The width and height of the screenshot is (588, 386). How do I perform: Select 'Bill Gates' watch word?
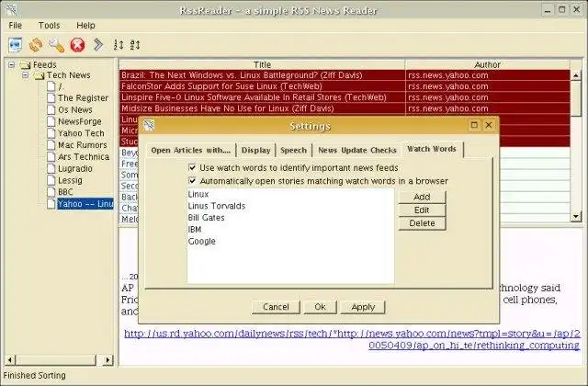(x=290, y=218)
